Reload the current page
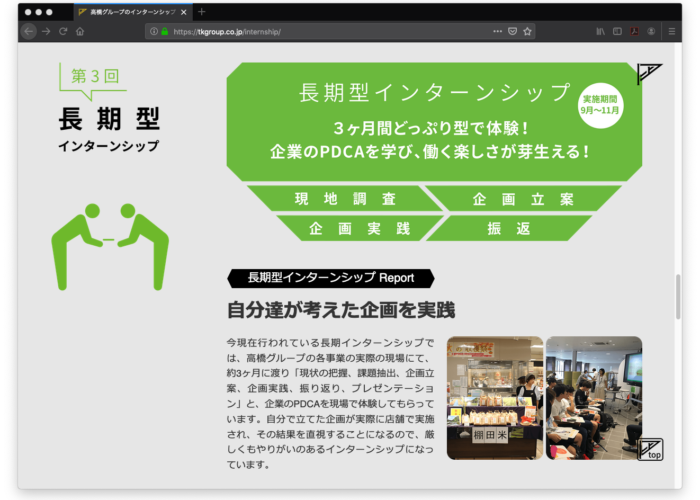The image size is (700, 500). click(63, 31)
